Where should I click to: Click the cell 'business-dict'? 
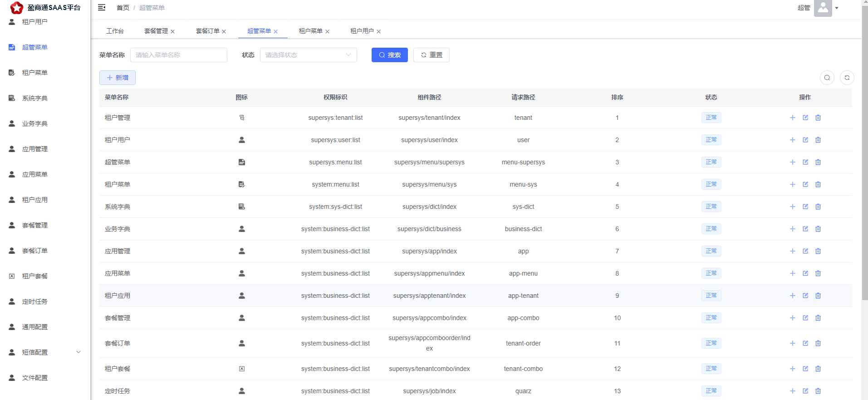(x=523, y=229)
